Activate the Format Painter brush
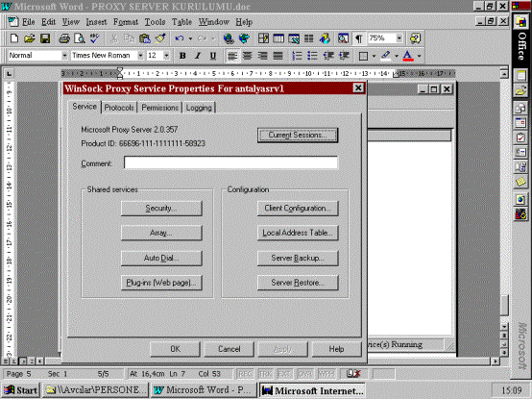Image resolution: width=532 pixels, height=399 pixels. coord(160,38)
